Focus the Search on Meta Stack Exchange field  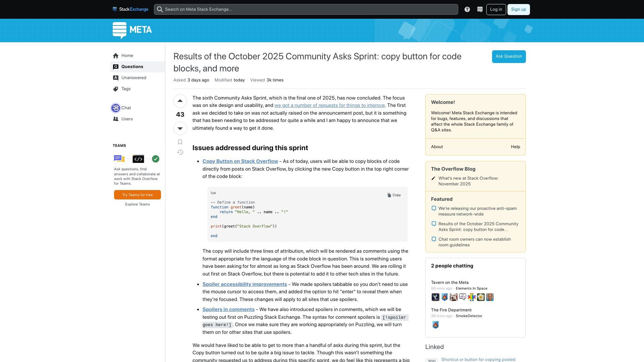(306, 9)
